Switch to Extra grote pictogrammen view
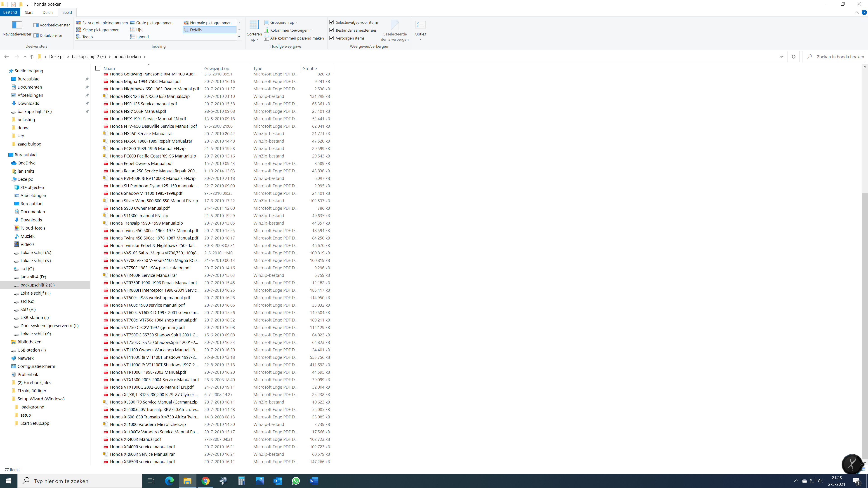 point(102,23)
